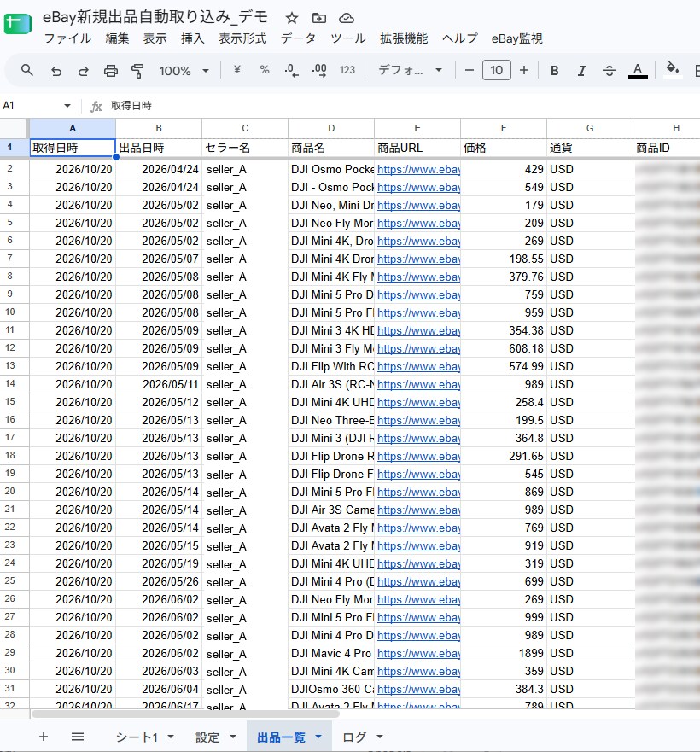Screen dimensions: 700x752
Task: Open eBay link for DJI Mavic 4 Pro row
Action: (x=418, y=653)
